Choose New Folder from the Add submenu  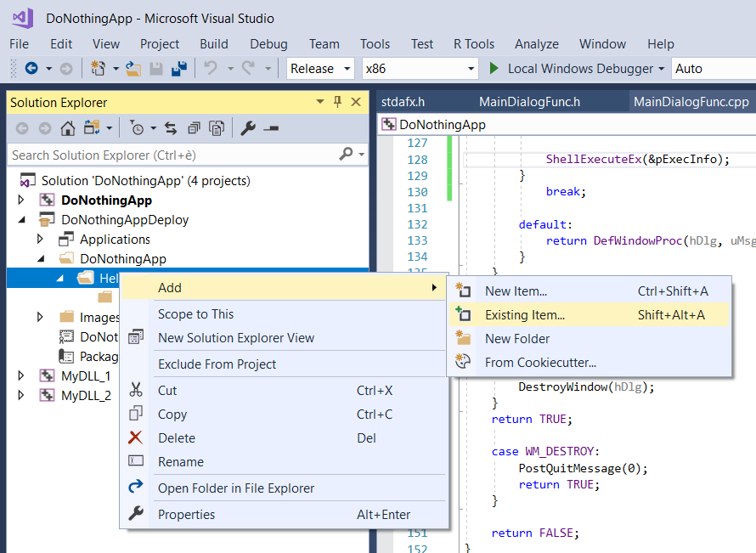point(590,338)
